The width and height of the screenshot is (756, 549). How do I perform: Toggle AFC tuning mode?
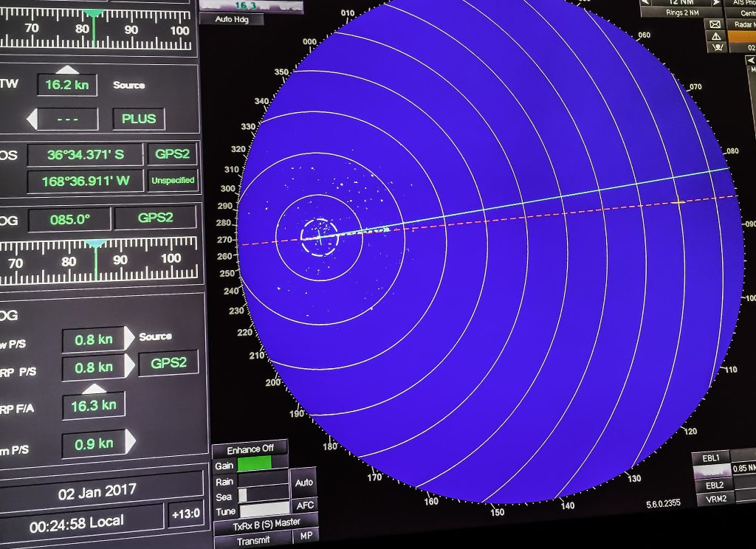click(305, 505)
